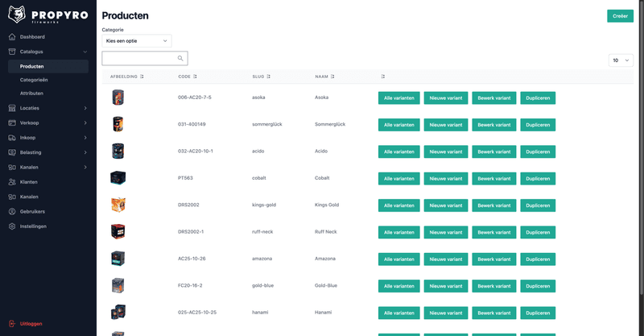Click the red Uitloggen logout icon
This screenshot has width=644, height=336.
tap(12, 323)
